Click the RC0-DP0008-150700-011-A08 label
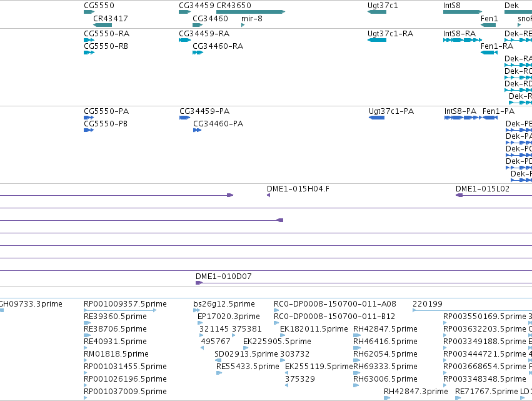 [335, 304]
